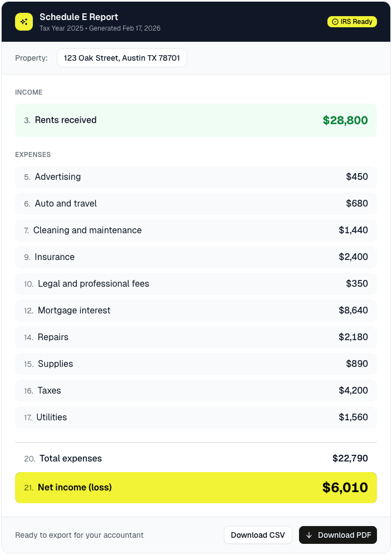The image size is (392, 555).
Task: Click the Legal and professional fees row
Action: click(195, 284)
